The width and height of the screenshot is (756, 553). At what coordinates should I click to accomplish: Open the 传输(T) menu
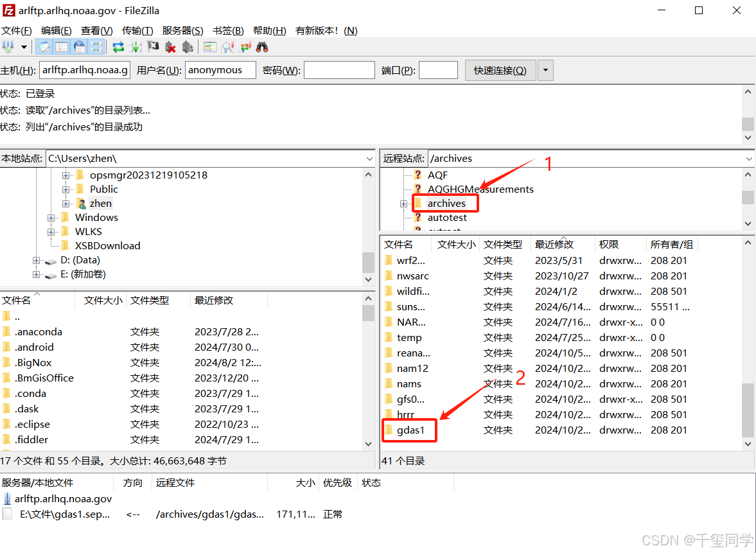(137, 30)
